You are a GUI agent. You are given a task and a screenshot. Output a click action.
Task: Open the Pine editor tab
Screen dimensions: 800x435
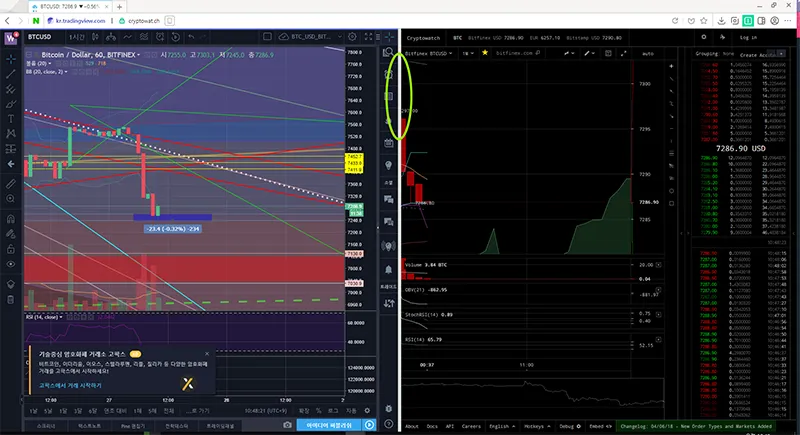tap(133, 426)
